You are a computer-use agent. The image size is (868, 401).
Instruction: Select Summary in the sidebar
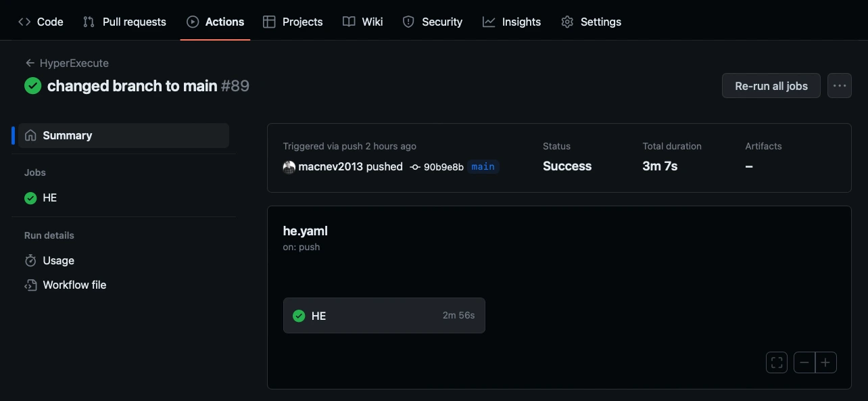click(67, 135)
